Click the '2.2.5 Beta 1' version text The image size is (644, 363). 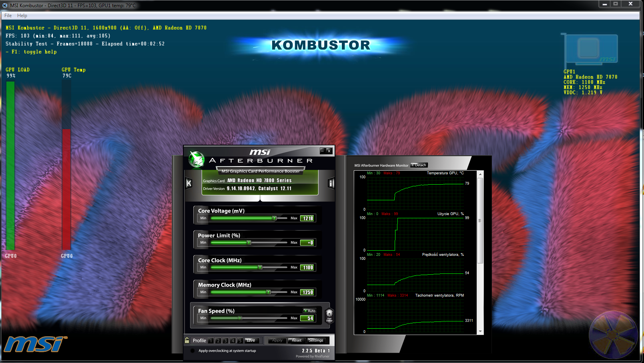[x=316, y=351]
